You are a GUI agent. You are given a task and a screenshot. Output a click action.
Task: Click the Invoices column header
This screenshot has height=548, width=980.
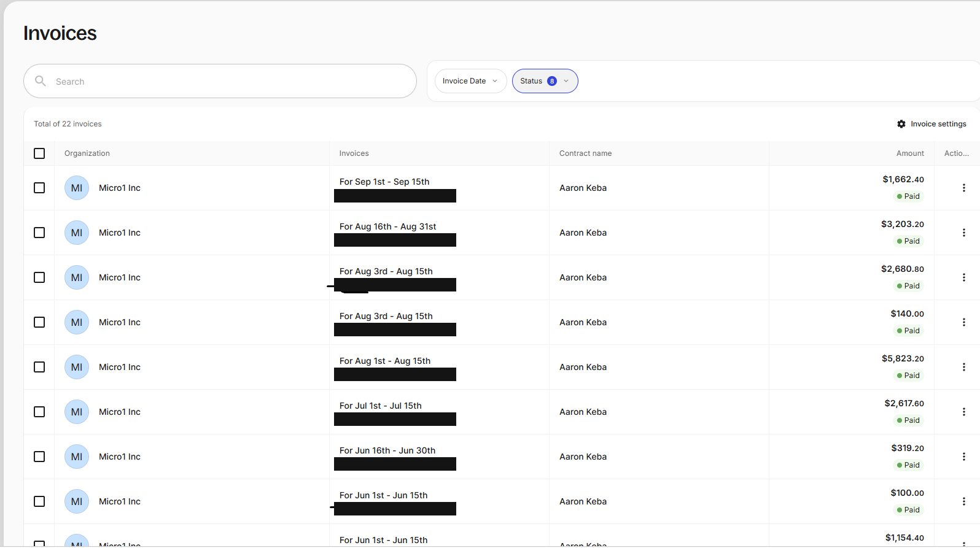pos(354,153)
